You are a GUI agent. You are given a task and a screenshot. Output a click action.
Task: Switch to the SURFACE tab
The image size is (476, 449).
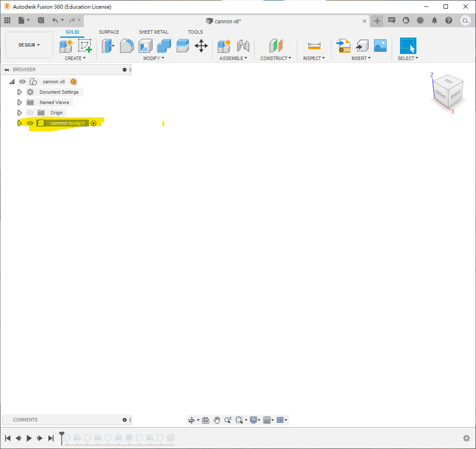(109, 32)
